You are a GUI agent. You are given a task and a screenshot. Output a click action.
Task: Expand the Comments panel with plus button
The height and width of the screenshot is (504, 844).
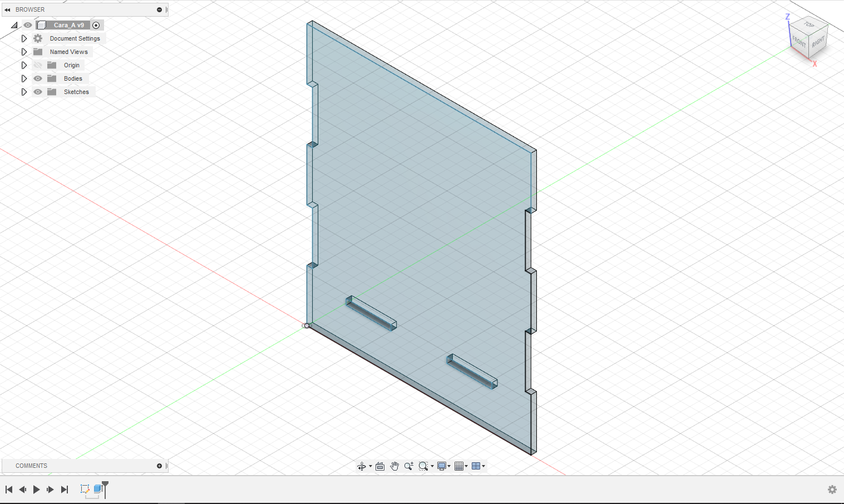point(159,466)
